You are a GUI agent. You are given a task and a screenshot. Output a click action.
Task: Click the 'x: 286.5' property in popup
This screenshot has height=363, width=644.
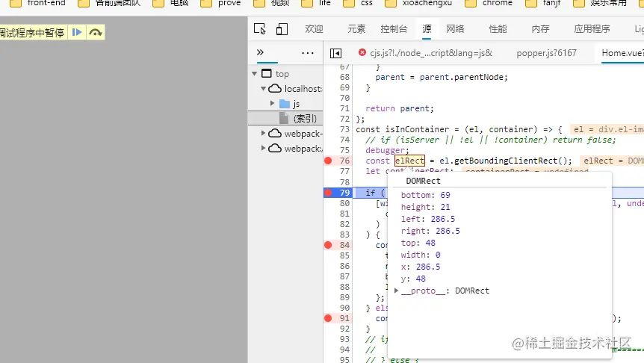[421, 267]
